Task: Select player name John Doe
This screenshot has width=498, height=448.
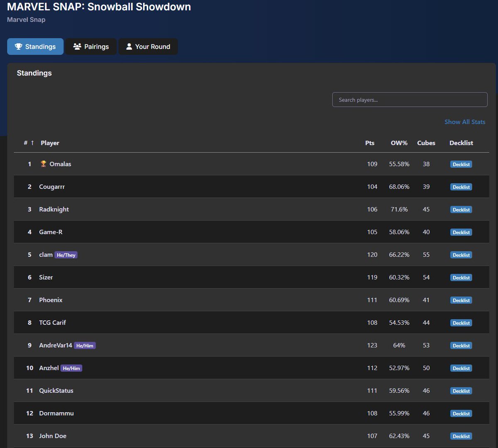Action: [53, 436]
